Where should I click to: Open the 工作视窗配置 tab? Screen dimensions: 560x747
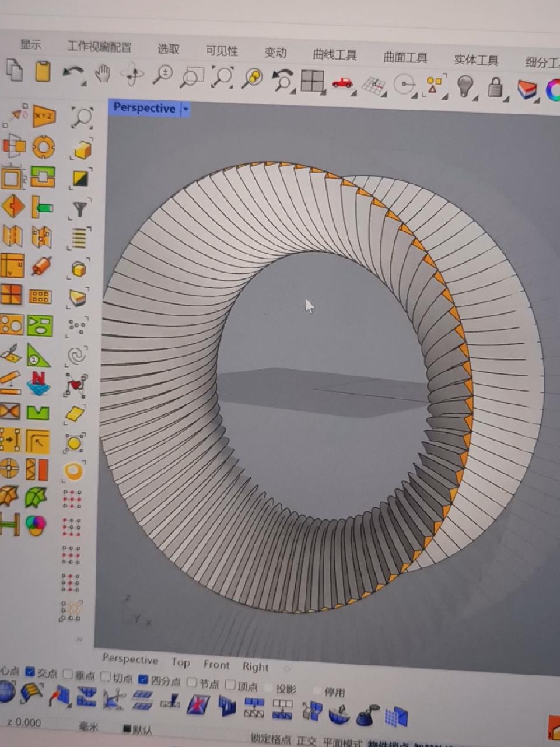[99, 47]
